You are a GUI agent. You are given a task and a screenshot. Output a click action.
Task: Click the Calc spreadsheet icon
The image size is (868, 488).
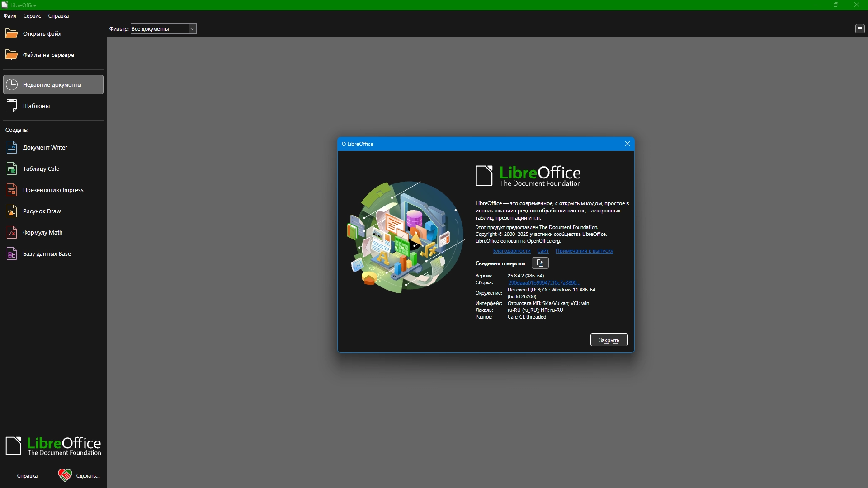[12, 169]
